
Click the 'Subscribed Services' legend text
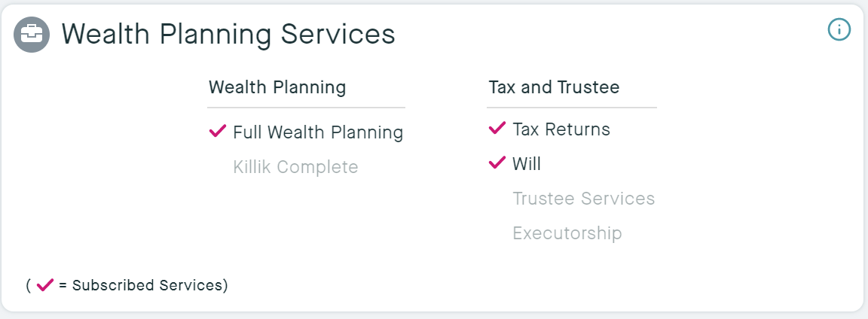pyautogui.click(x=148, y=285)
